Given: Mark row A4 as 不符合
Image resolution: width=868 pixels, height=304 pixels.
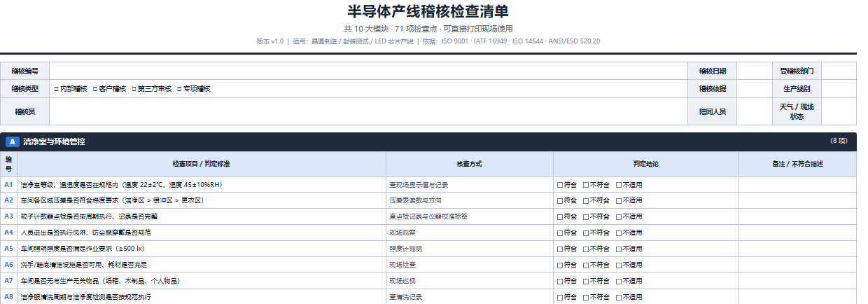Looking at the screenshot, I should [x=585, y=233].
